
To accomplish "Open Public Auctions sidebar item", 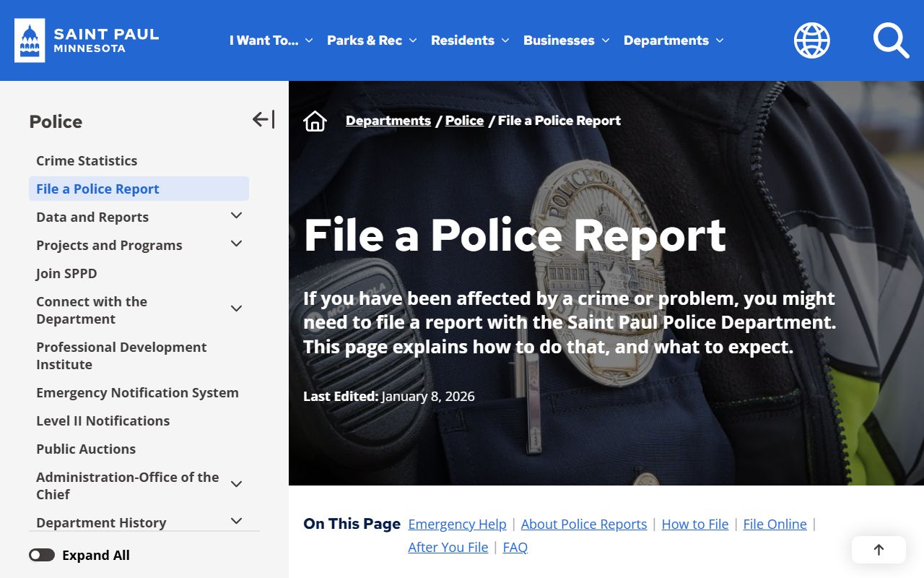I will [x=86, y=449].
